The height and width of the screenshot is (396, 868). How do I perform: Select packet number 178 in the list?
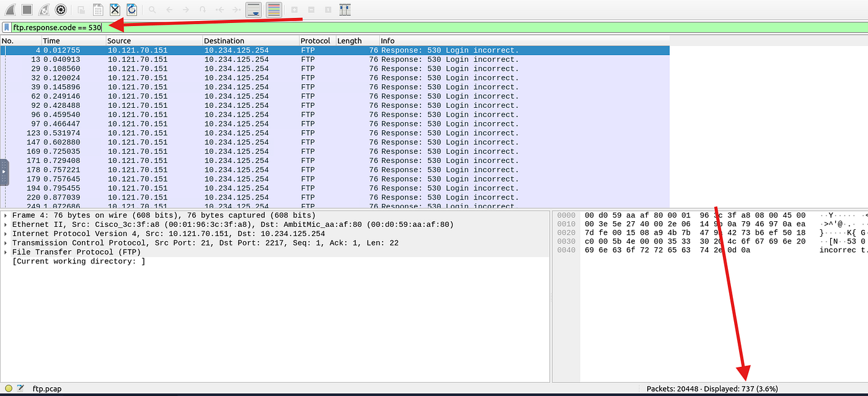[335, 170]
